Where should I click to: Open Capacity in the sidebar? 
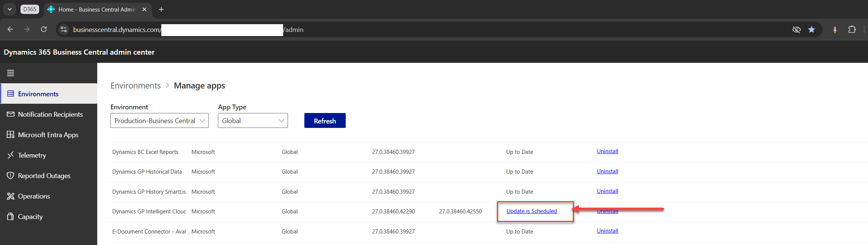pyautogui.click(x=49, y=216)
